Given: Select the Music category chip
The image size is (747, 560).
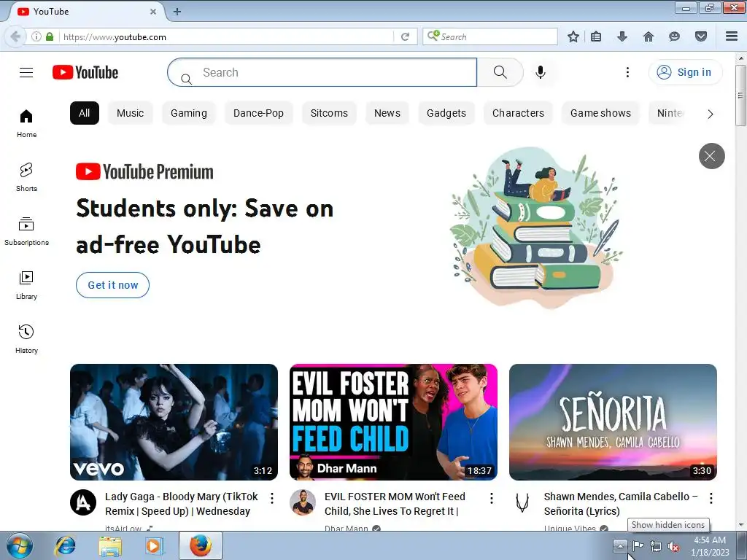Looking at the screenshot, I should [x=130, y=113].
